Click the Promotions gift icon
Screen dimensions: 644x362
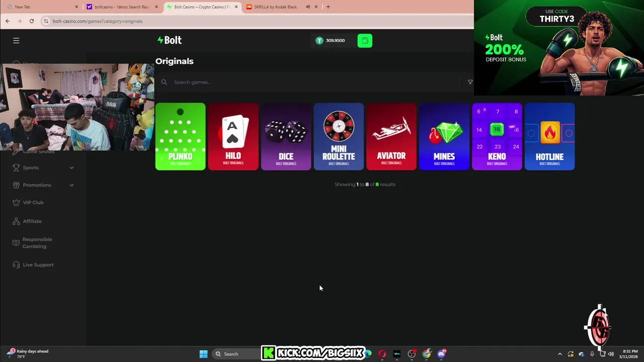click(x=16, y=185)
